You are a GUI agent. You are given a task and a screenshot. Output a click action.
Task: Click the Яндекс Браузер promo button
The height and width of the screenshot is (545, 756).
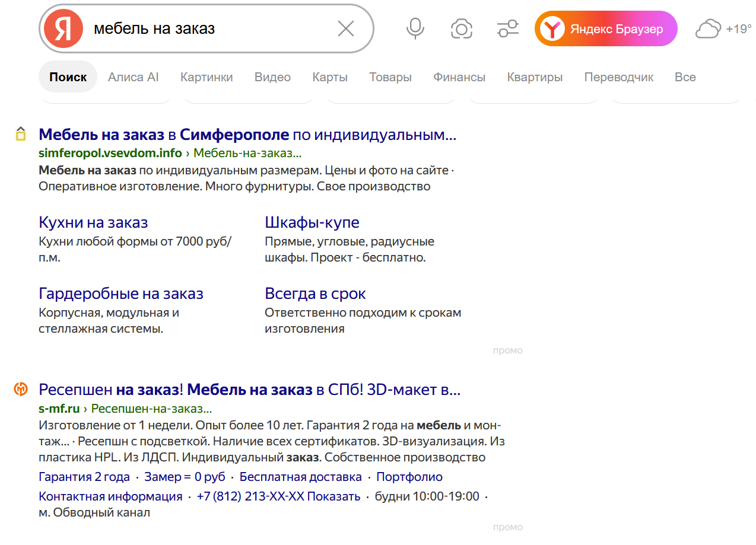pos(606,28)
